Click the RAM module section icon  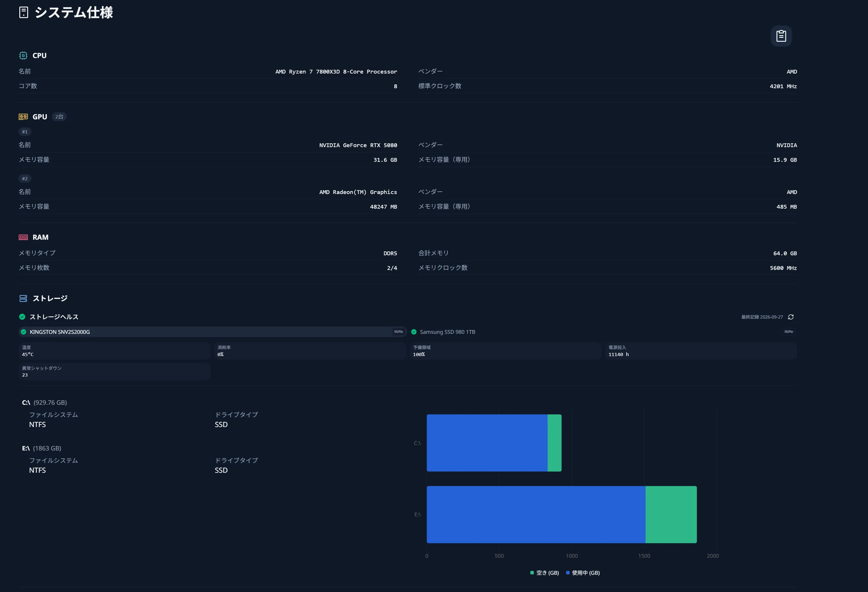click(x=23, y=237)
